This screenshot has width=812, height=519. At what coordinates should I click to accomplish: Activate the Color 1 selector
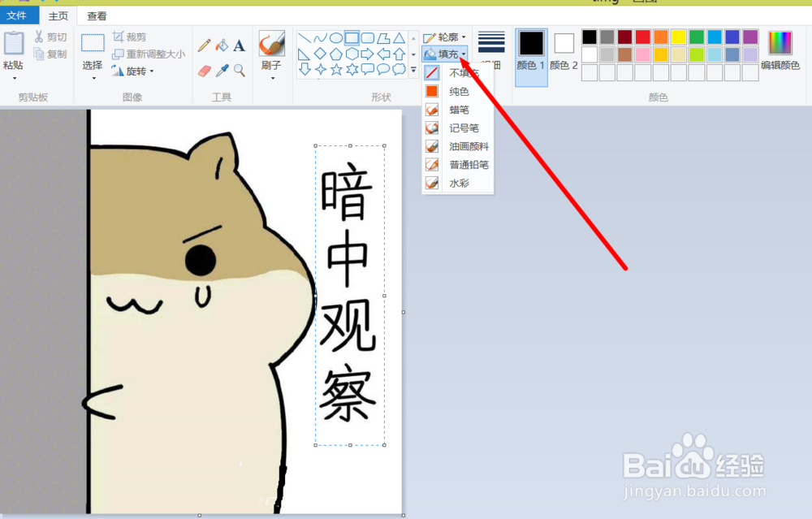click(x=531, y=57)
